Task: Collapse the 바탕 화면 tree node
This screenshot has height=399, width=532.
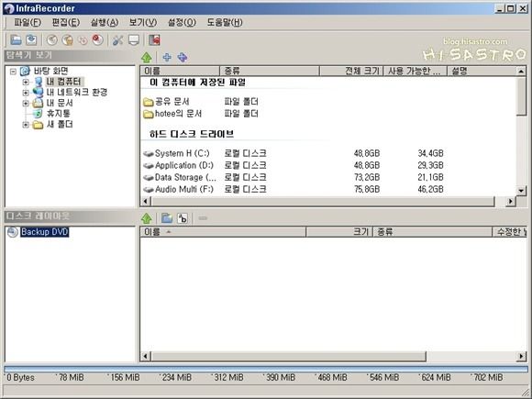Action: tap(13, 72)
